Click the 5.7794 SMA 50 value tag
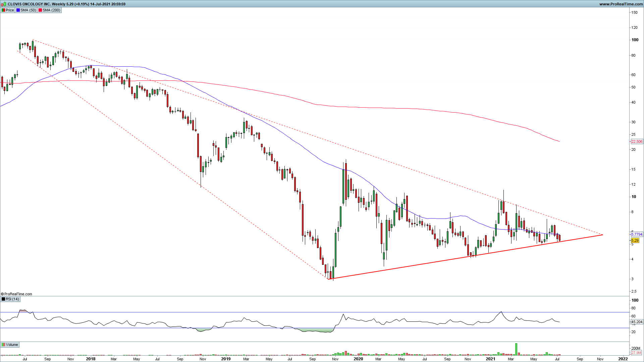Image resolution: width=644 pixels, height=362 pixels. point(637,234)
